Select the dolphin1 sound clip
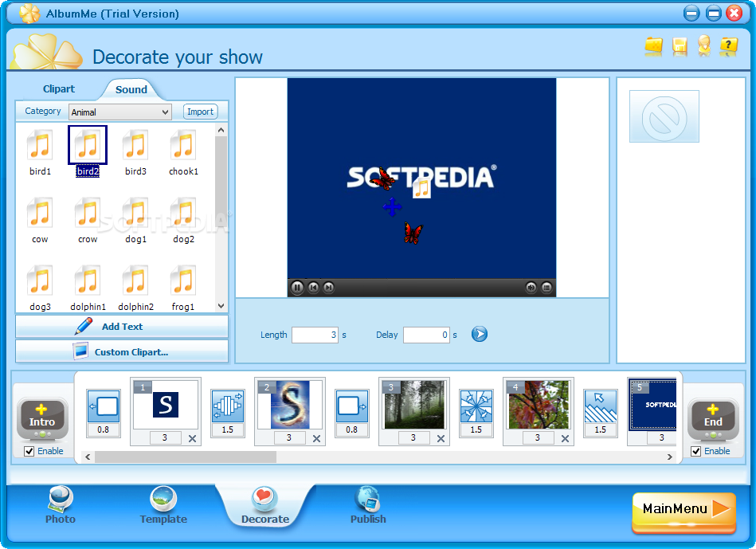The image size is (756, 549). [88, 288]
